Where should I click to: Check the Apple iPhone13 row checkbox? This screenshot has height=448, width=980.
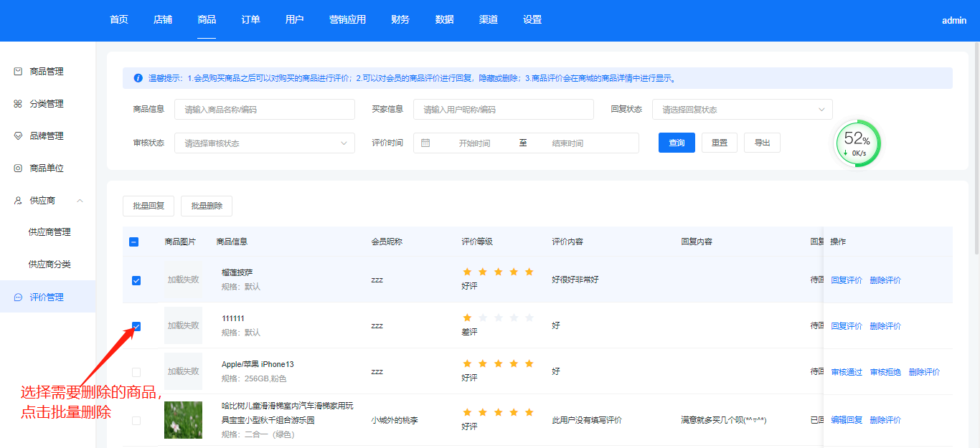pyautogui.click(x=136, y=372)
